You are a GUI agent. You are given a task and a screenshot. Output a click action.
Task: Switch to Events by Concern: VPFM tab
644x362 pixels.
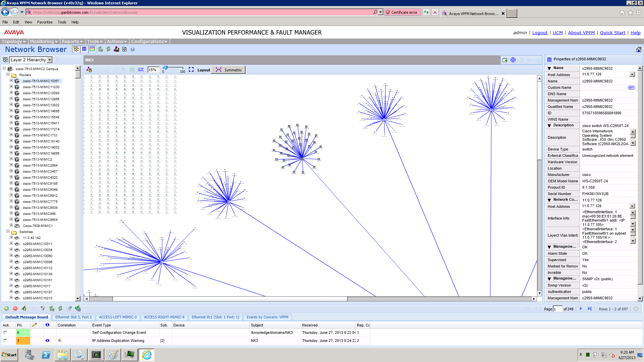click(x=267, y=317)
